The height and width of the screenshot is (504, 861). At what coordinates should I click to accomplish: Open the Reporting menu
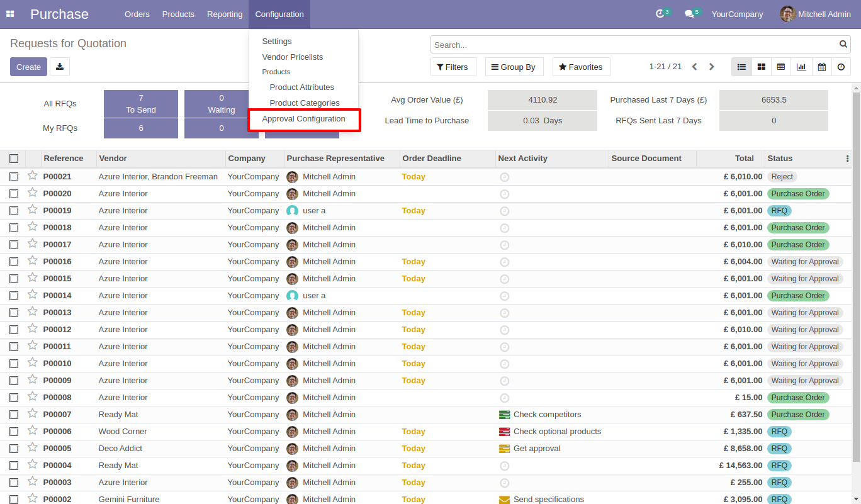point(225,14)
